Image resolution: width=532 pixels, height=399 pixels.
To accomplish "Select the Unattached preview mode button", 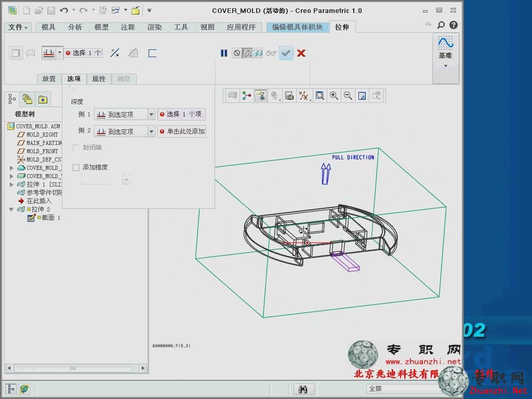I will click(x=258, y=53).
